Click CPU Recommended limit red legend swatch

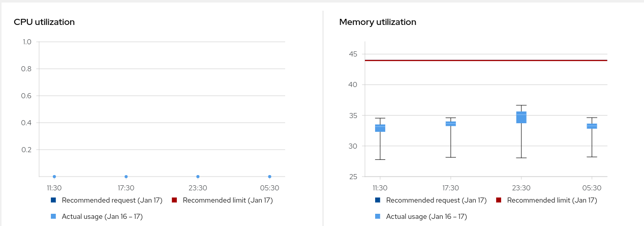[174, 200]
